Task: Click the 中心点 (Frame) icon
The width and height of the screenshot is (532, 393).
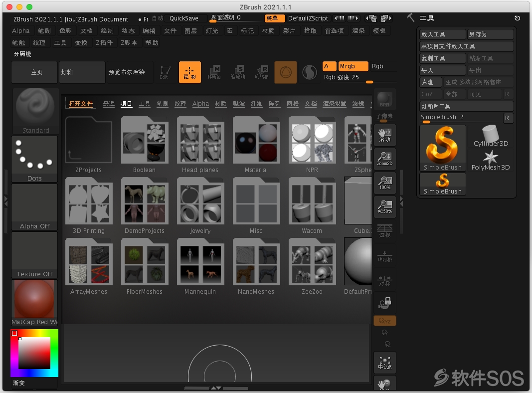Action: [385, 363]
